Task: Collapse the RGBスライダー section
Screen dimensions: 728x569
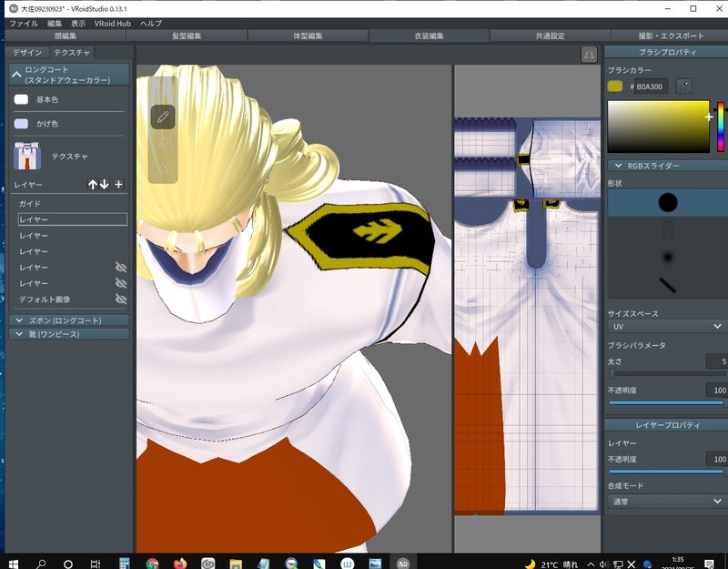Action: 668,166
